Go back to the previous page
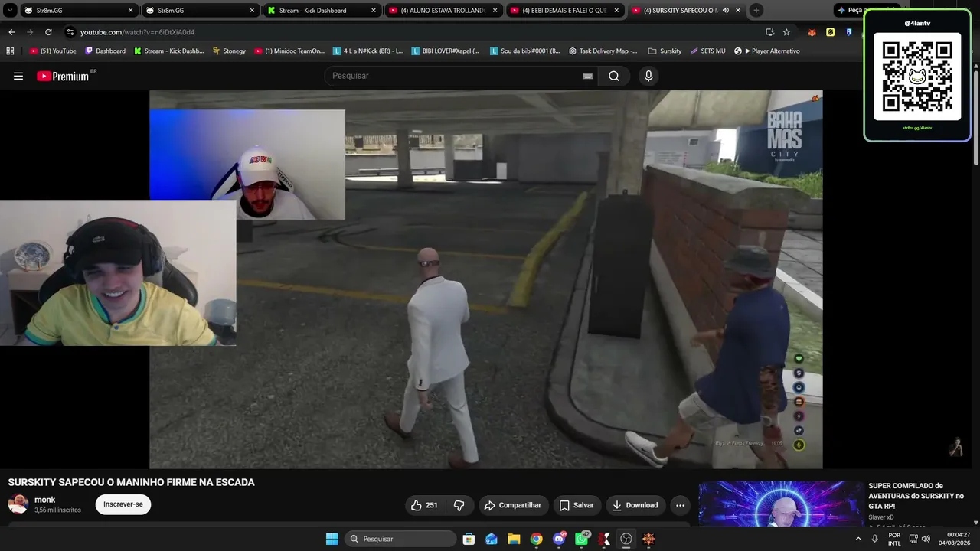Viewport: 980px width, 551px height. tap(11, 32)
